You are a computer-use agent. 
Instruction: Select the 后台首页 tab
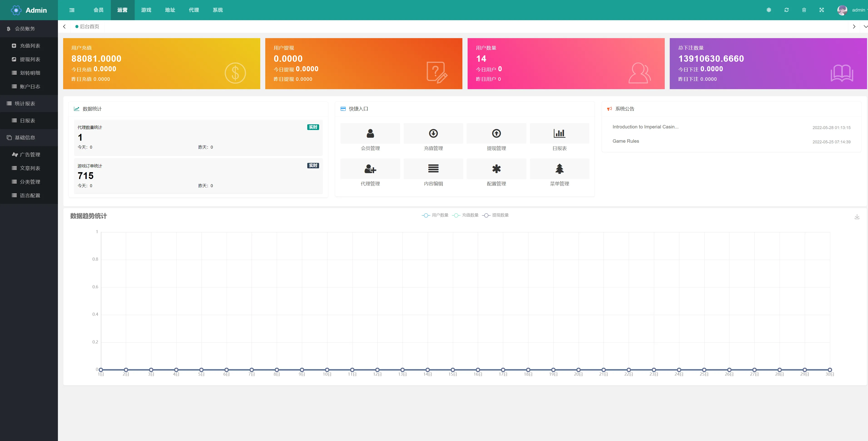[x=89, y=27]
